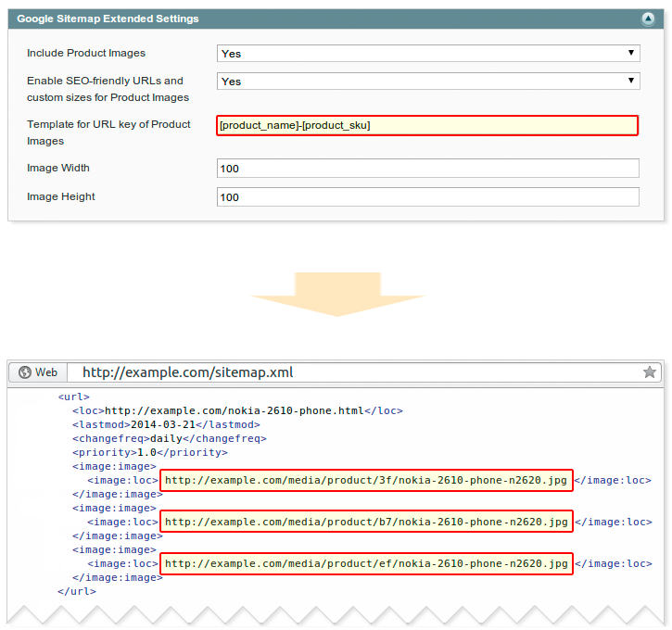Click the lastmod date 2014-03-21 line

tap(166, 424)
